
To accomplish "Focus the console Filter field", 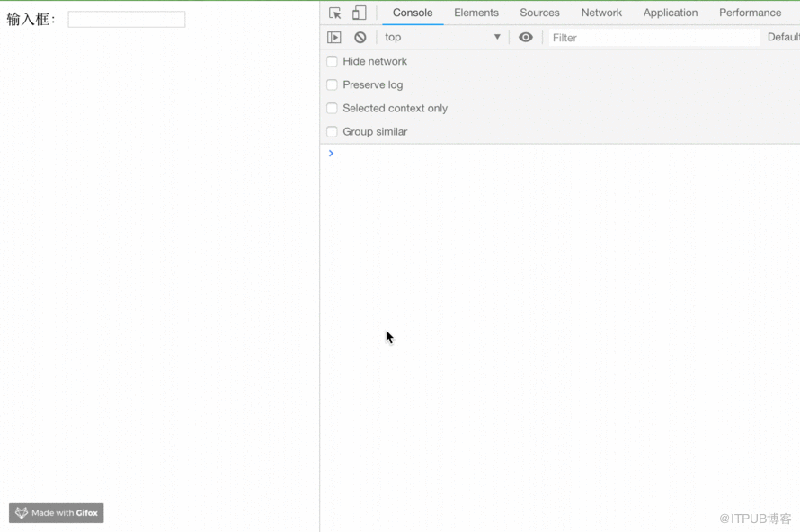I will click(654, 37).
